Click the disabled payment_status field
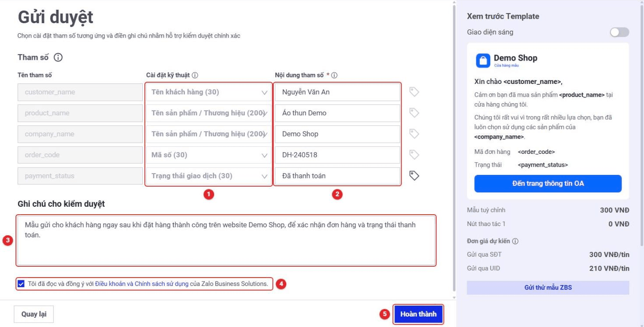Image resolution: width=644 pixels, height=327 pixels. [80, 176]
